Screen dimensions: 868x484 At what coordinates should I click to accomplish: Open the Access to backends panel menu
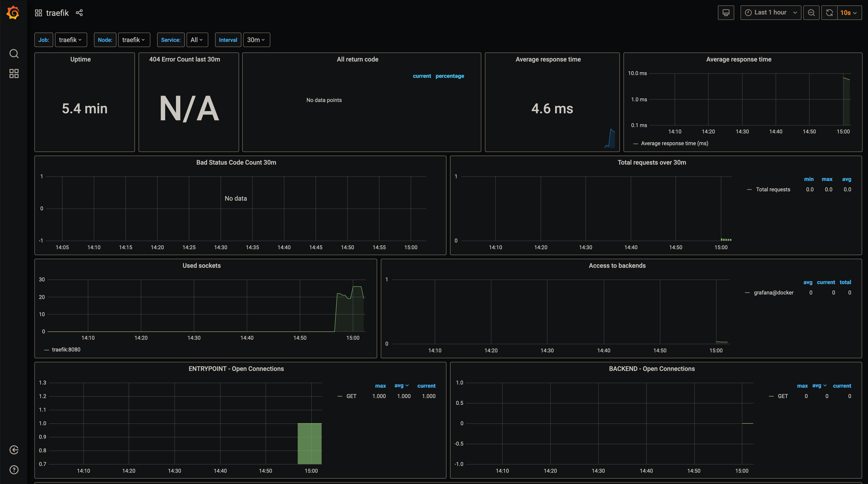617,266
